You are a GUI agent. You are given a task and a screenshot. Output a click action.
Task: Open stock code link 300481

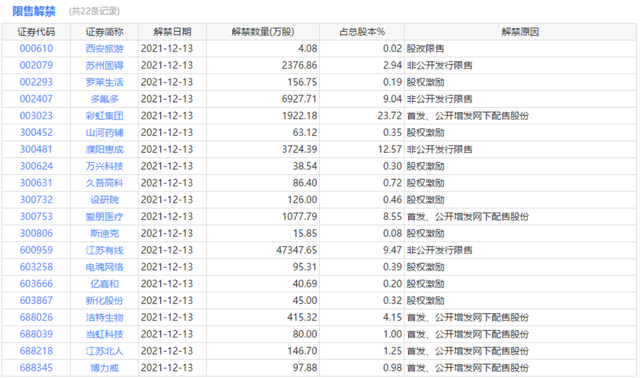coord(36,149)
